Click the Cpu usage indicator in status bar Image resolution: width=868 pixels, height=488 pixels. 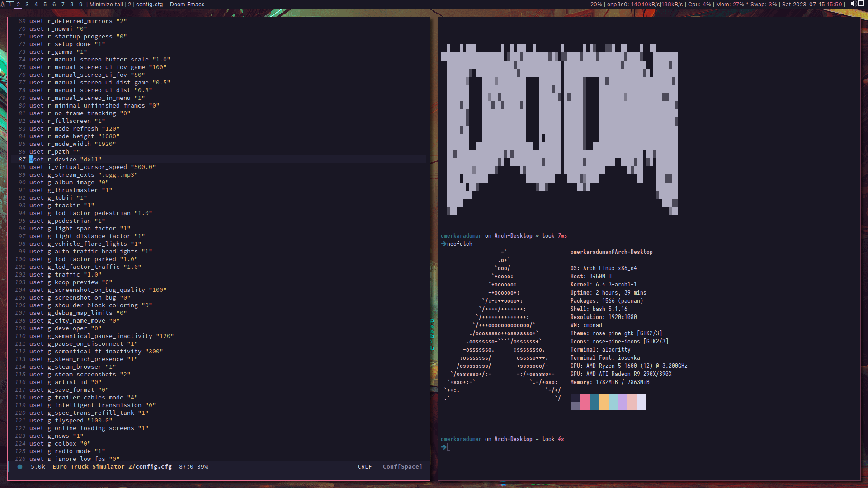click(x=699, y=4)
